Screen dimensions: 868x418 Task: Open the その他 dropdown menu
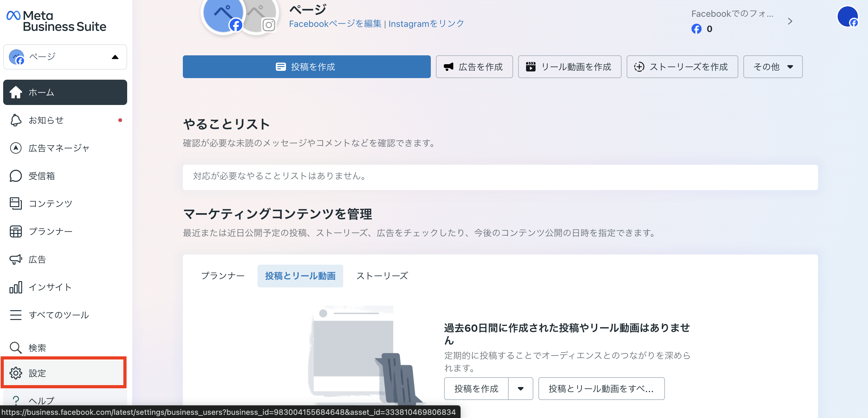point(773,67)
